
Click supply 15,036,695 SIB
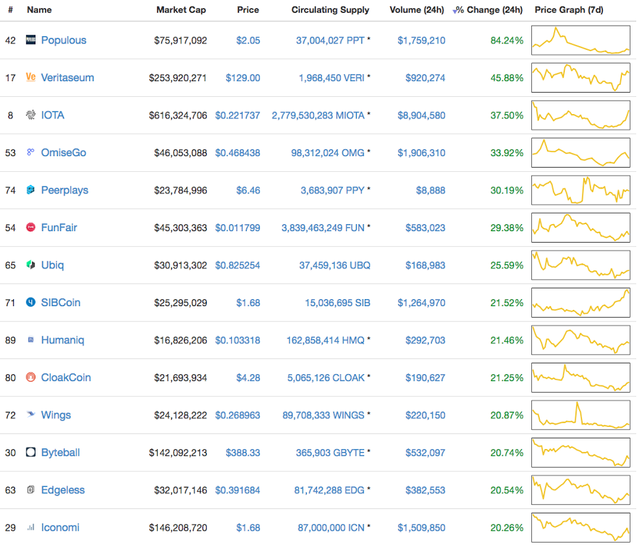(338, 303)
